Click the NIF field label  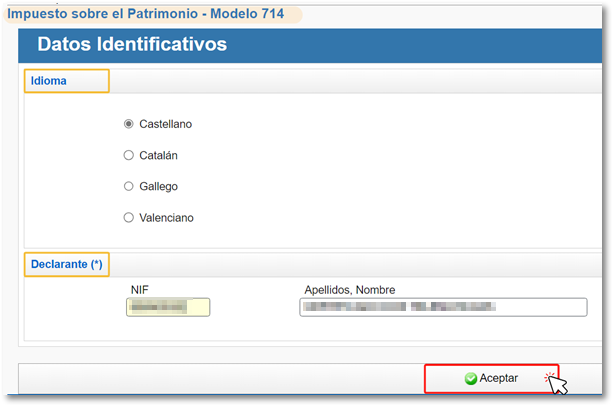pyautogui.click(x=140, y=289)
